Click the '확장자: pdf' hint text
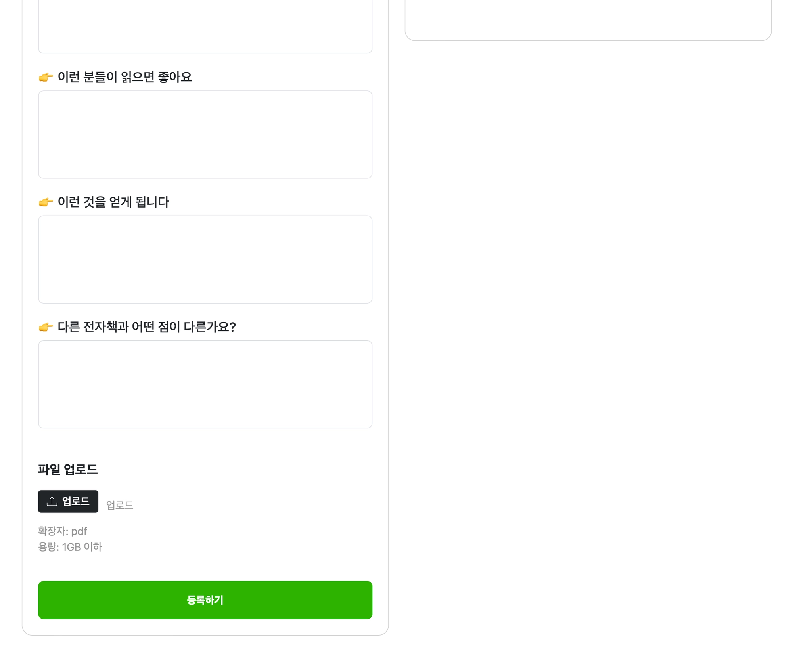812x651 pixels. [63, 531]
